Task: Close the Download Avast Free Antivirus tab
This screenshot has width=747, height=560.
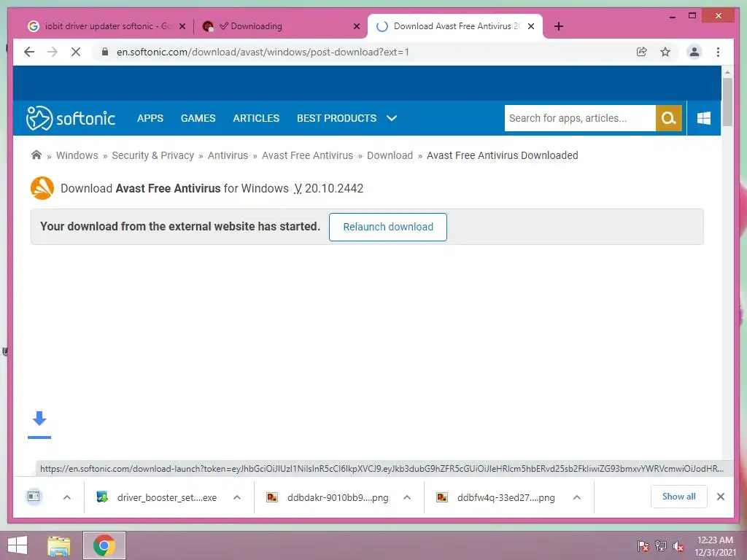Action: [531, 26]
